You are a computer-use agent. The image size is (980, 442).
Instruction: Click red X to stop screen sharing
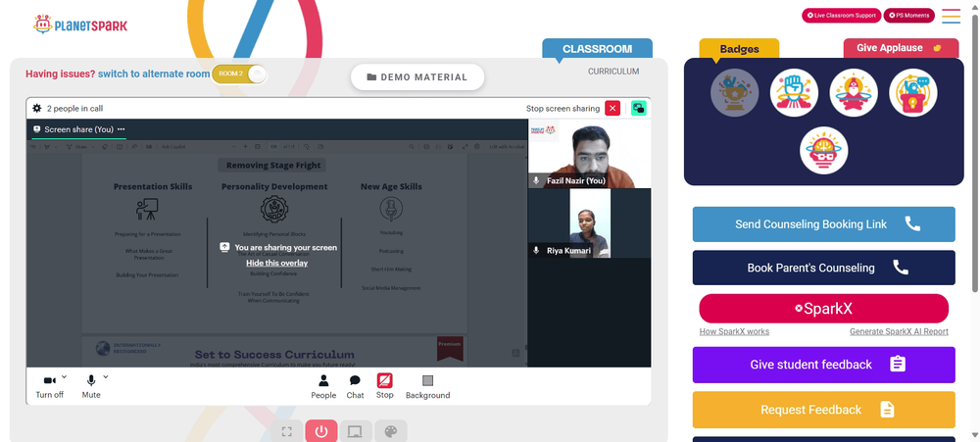tap(612, 108)
